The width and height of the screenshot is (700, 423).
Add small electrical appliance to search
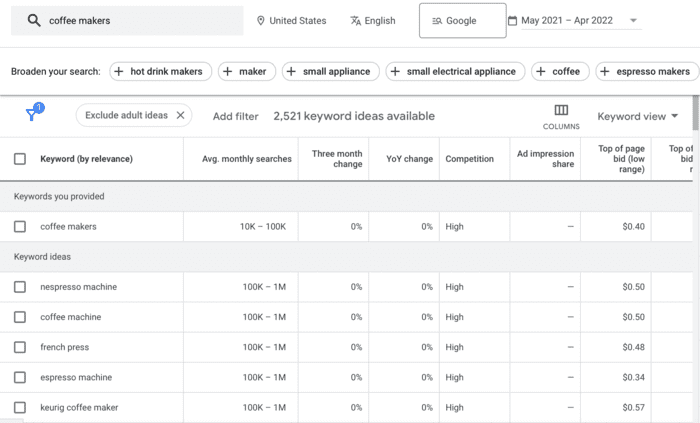(455, 71)
